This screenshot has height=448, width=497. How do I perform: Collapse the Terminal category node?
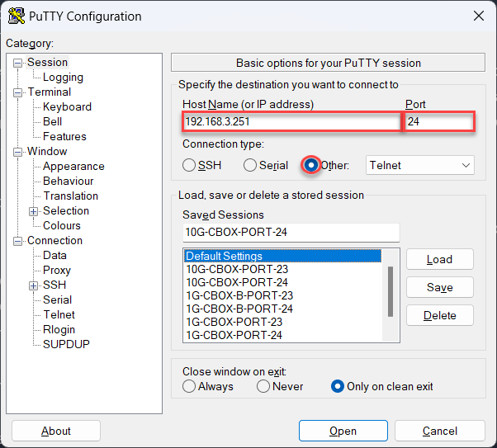point(18,92)
